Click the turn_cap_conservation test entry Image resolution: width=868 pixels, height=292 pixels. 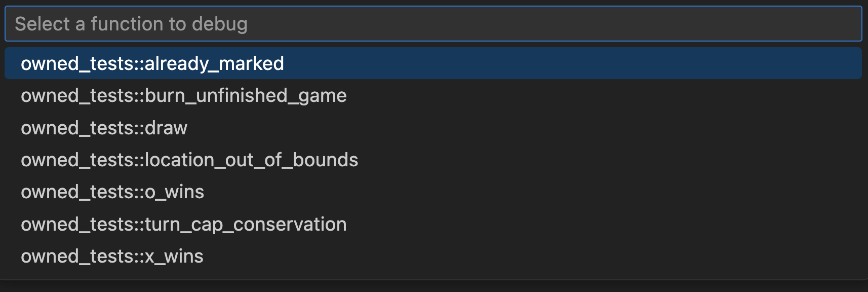click(x=183, y=224)
